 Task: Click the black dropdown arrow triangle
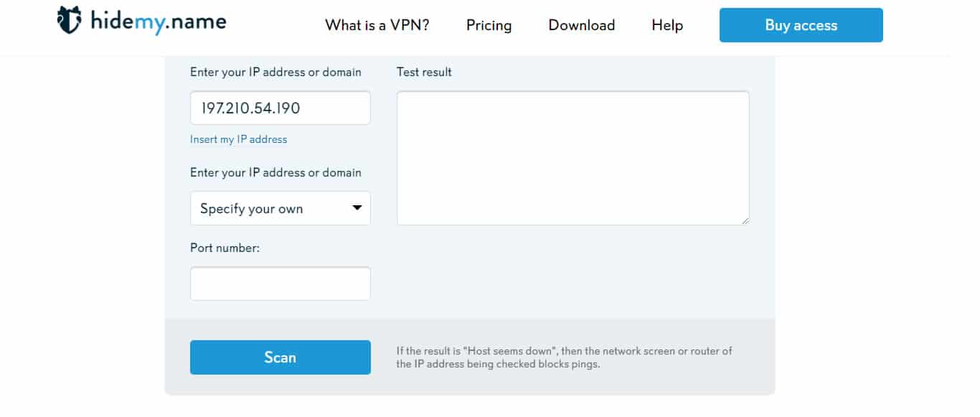click(x=357, y=208)
